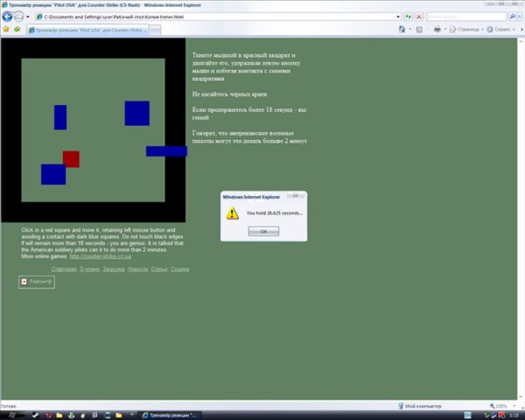Select the Pilot USA trainer browser tab
This screenshot has height=420, width=525.
tap(87, 30)
